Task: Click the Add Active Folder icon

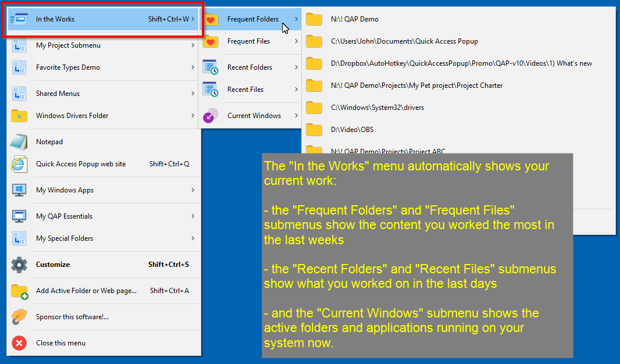Action: tap(19, 291)
